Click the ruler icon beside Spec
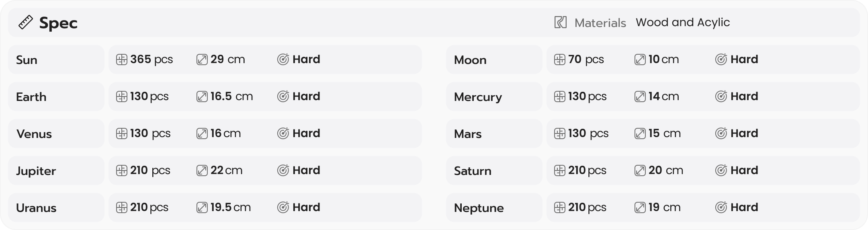 coord(25,23)
